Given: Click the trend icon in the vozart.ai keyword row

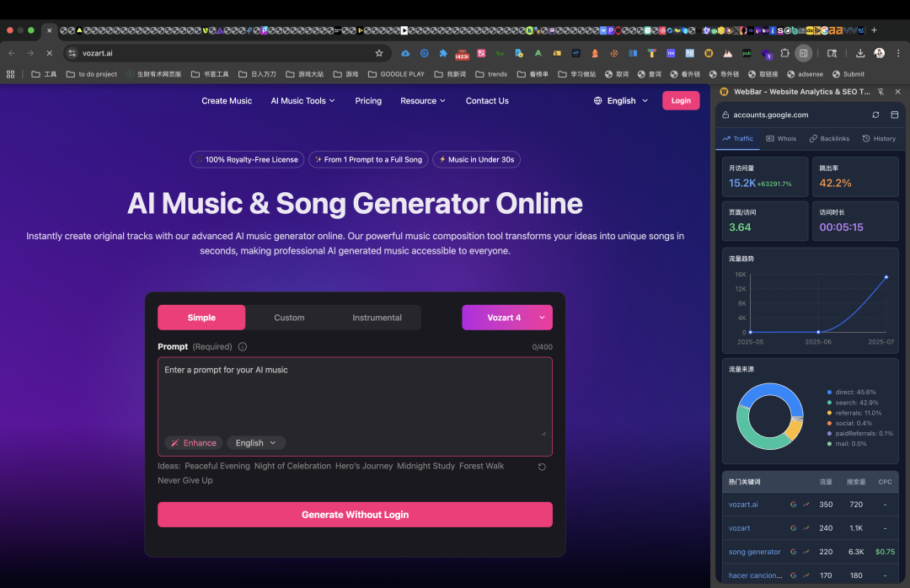Looking at the screenshot, I should [806, 505].
